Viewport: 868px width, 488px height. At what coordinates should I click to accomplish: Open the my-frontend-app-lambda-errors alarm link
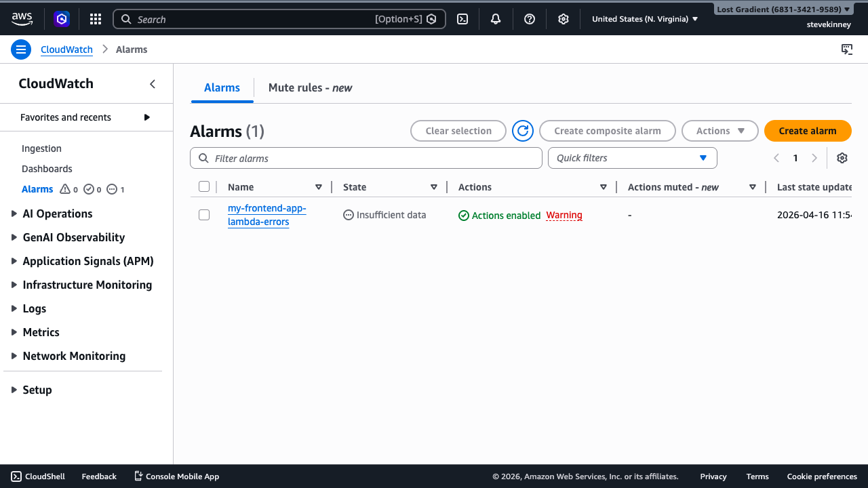[x=267, y=215]
